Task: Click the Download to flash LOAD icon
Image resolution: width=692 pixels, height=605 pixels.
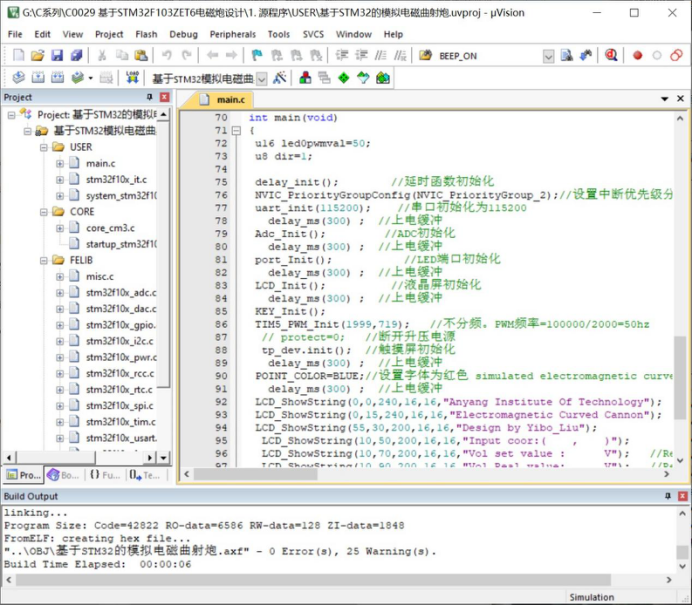Action: tap(132, 78)
